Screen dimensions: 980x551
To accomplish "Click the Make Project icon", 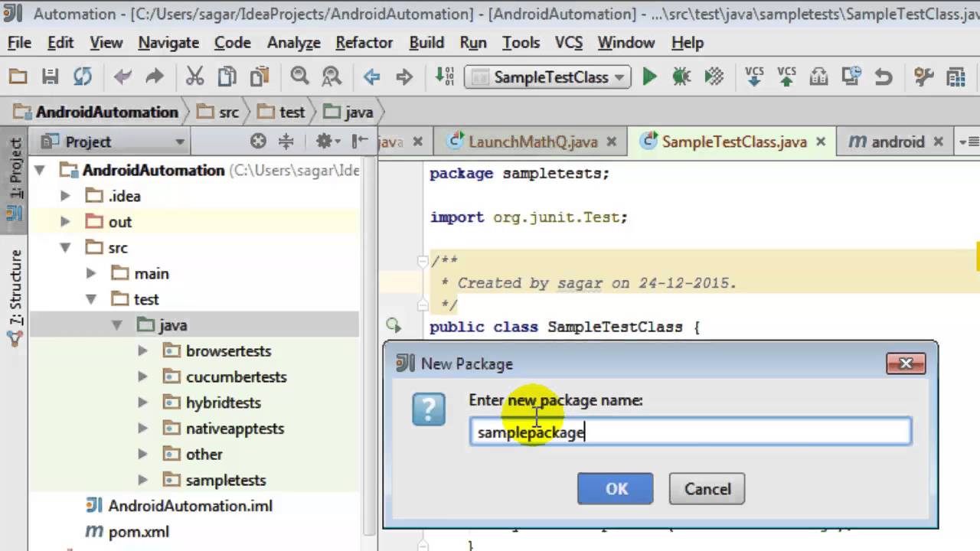I will point(444,77).
